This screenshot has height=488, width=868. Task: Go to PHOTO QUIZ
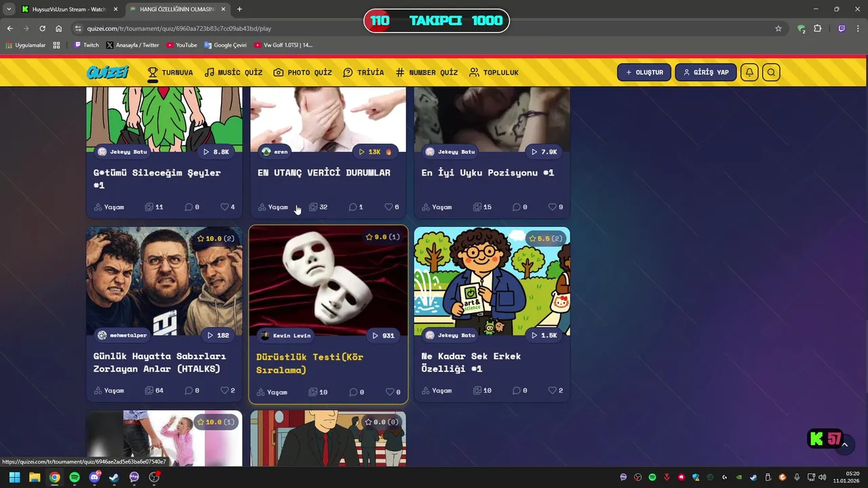click(x=302, y=73)
